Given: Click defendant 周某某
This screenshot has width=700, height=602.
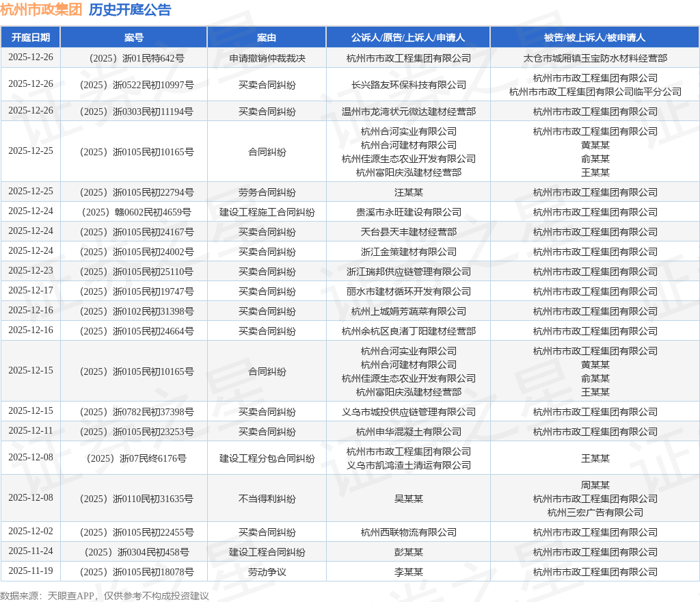Looking at the screenshot, I should pyautogui.click(x=595, y=485).
